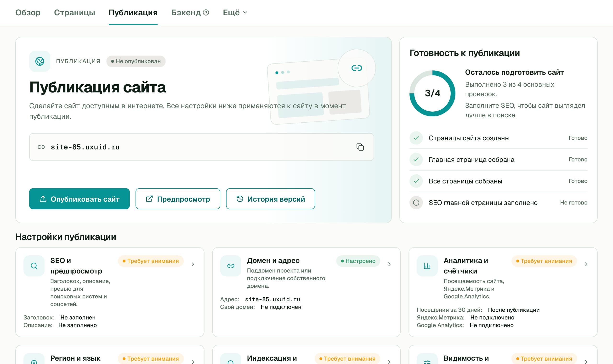613x364 pixels.
Task: Click the 'Не готово' status text
Action: click(573, 203)
